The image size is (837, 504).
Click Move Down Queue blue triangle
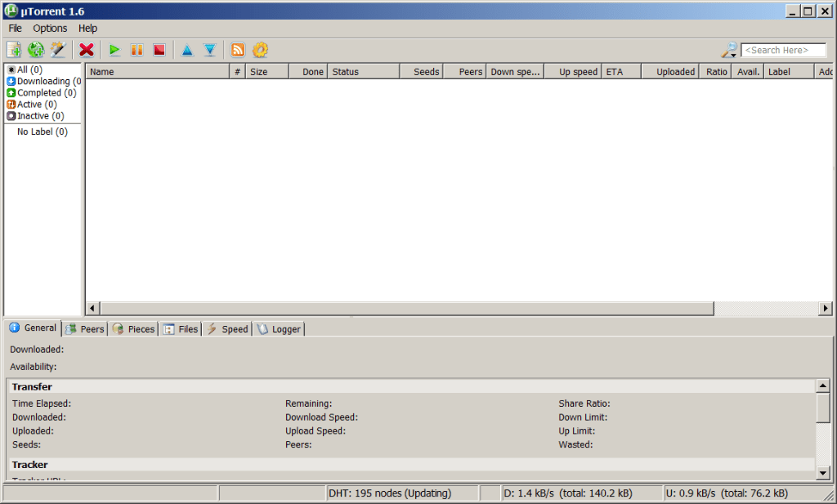tap(210, 50)
